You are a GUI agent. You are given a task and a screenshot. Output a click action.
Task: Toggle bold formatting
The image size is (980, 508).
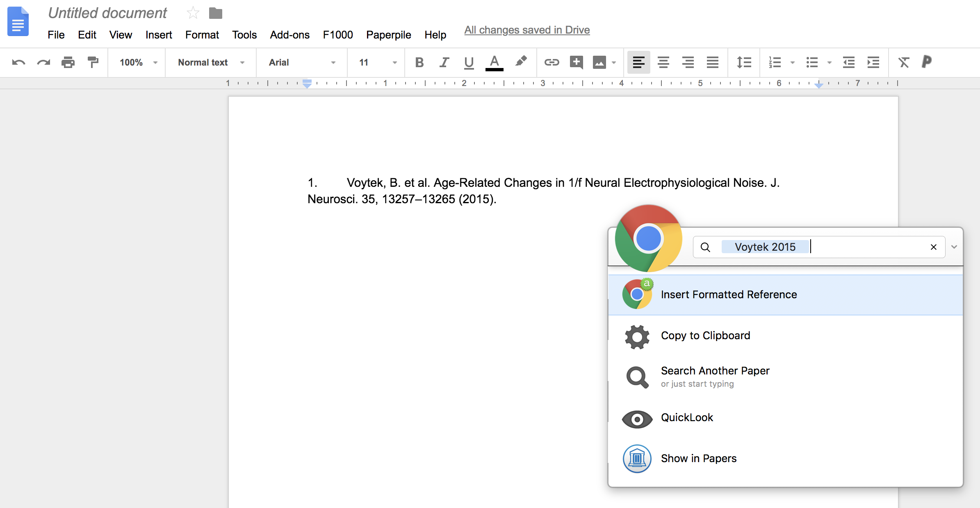coord(419,63)
